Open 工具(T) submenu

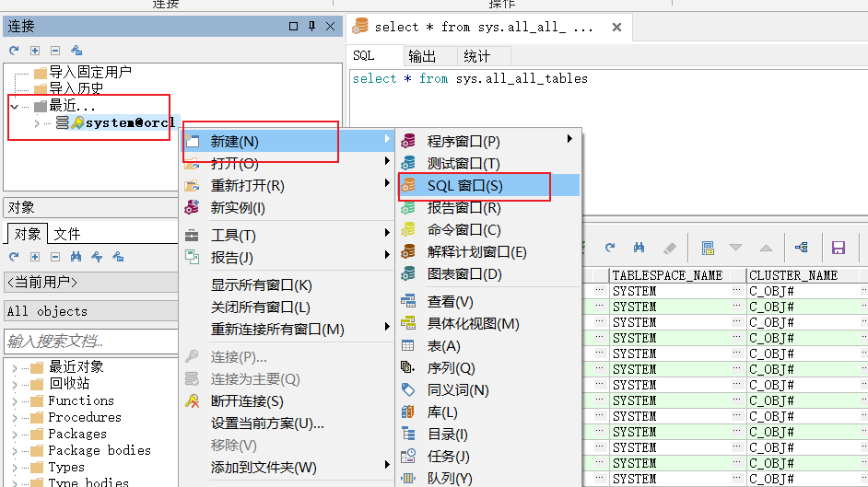pyautogui.click(x=287, y=236)
